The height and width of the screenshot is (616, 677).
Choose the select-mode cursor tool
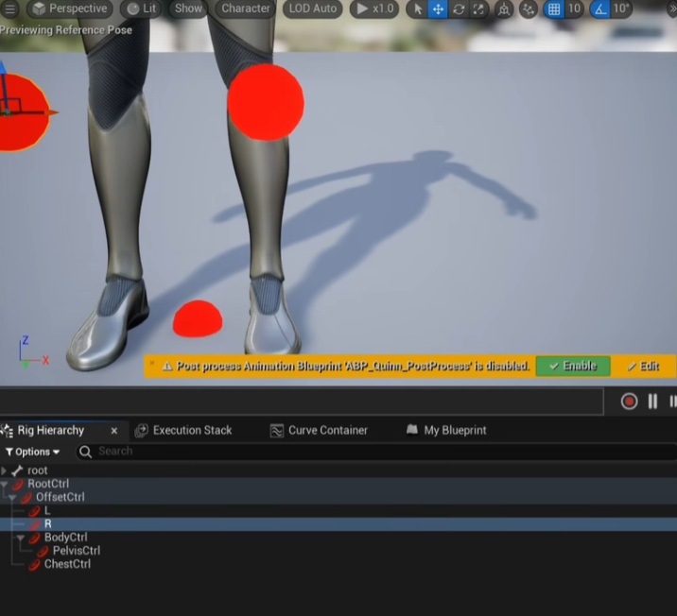[417, 9]
